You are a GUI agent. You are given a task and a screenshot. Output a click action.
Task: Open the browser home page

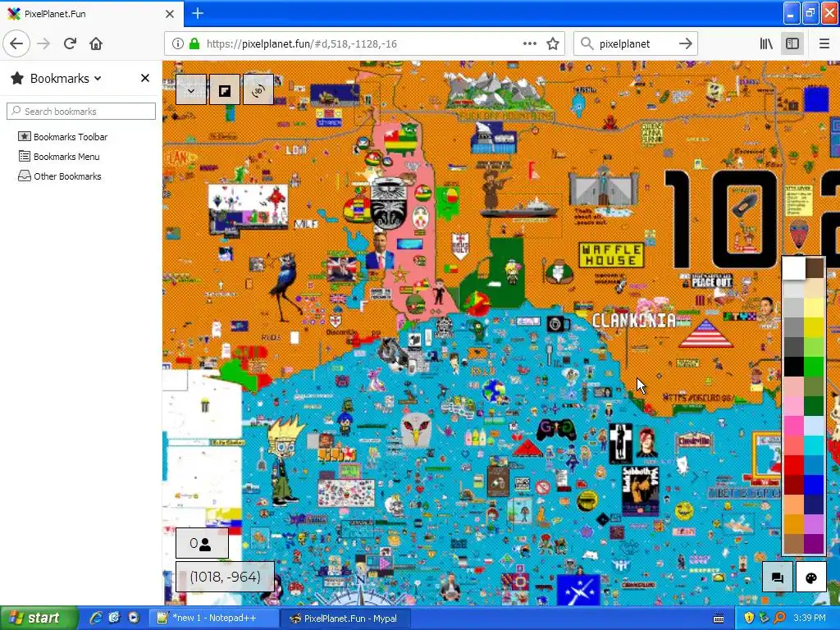coord(96,43)
